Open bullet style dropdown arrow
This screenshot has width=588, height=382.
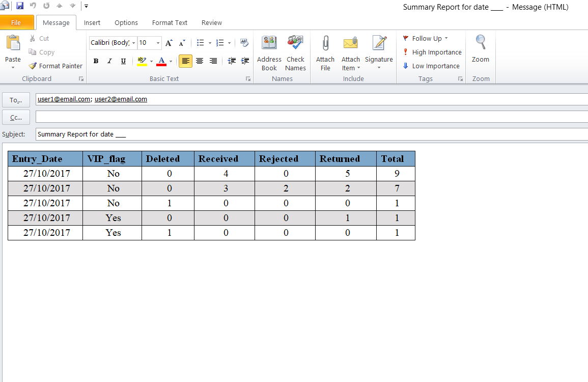[210, 43]
